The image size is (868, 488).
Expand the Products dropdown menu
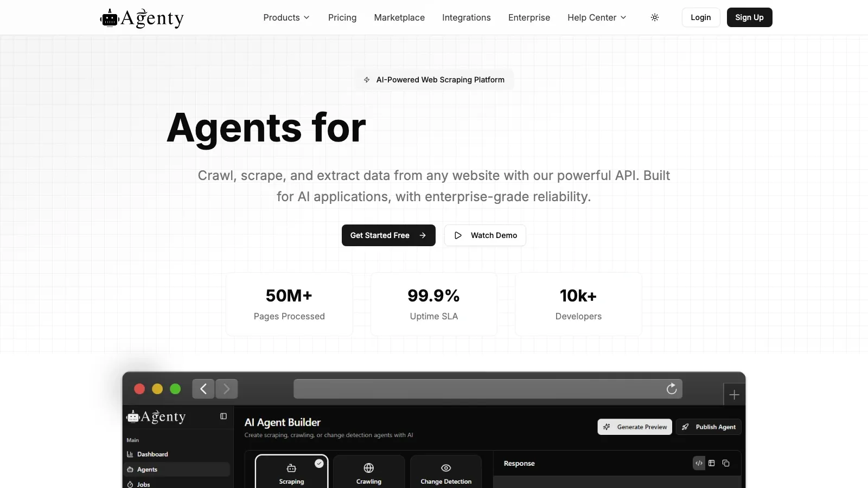(286, 17)
